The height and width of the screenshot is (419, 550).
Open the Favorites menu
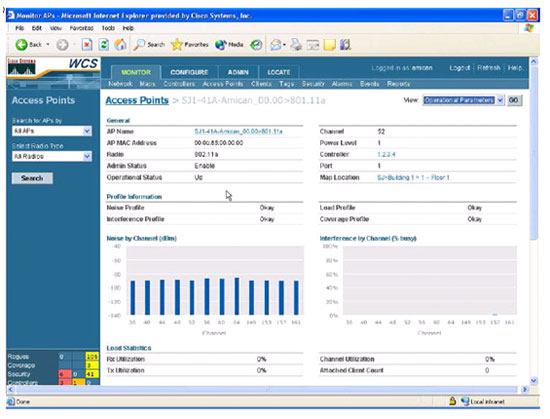(x=81, y=28)
